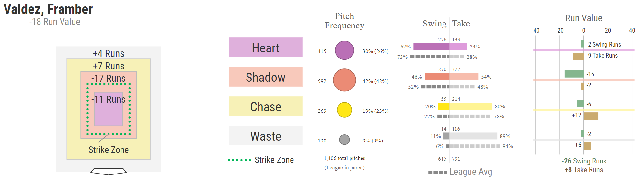Click the League Avg dashed legend marker

[x=437, y=172]
